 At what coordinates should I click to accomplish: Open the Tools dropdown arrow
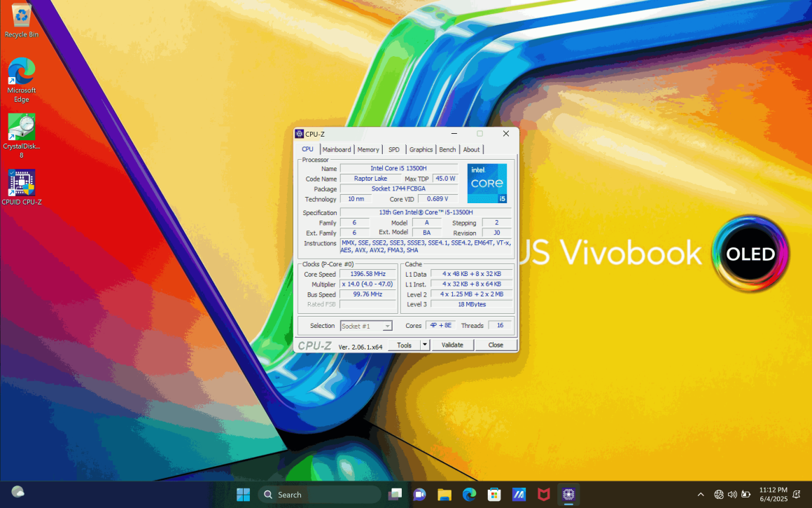click(x=425, y=345)
